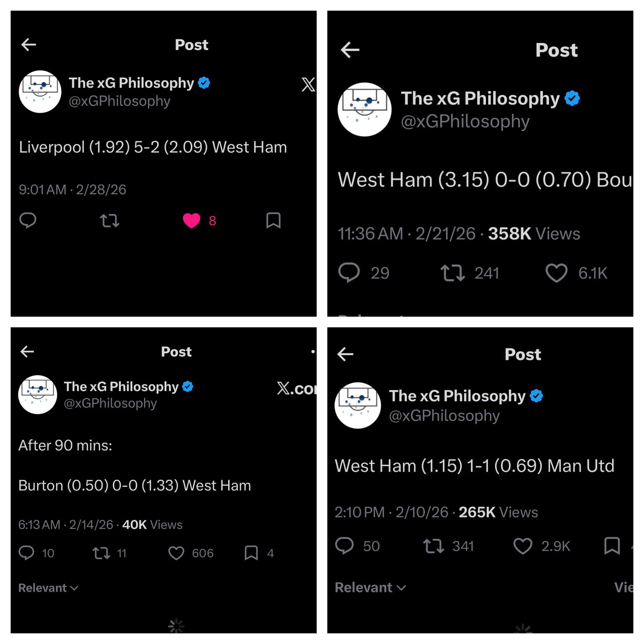
Task: Open @xGPhilosophy handle in the Liverpool post
Action: (x=119, y=101)
